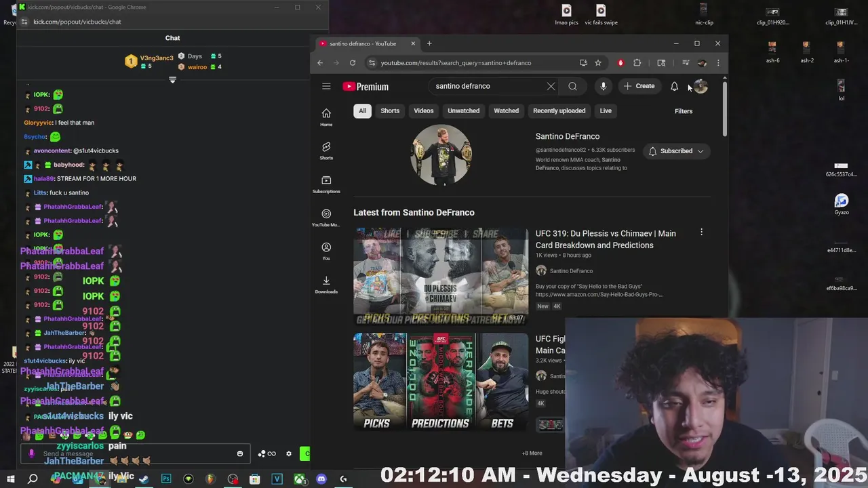The image size is (868, 488).
Task: Open Shorts in YouTube sidebar
Action: pyautogui.click(x=326, y=151)
